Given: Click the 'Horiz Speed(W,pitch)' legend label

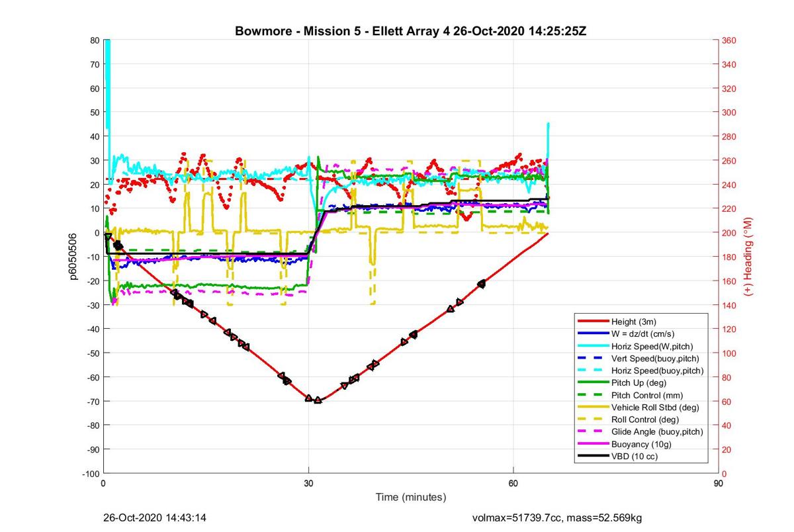Looking at the screenshot, I should 654,345.
